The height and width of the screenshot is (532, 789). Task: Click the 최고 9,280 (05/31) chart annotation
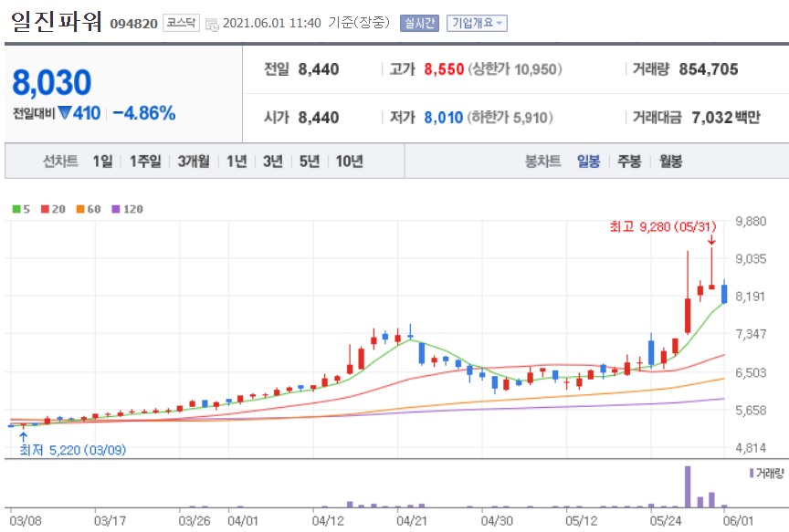[x=663, y=227]
